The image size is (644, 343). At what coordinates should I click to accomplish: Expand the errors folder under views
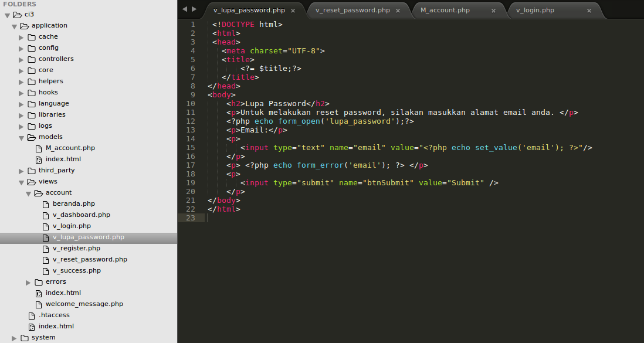[x=27, y=281]
